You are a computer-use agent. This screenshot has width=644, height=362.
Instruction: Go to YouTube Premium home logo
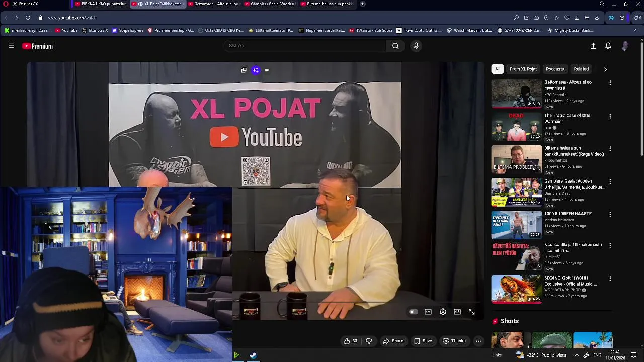click(x=38, y=46)
